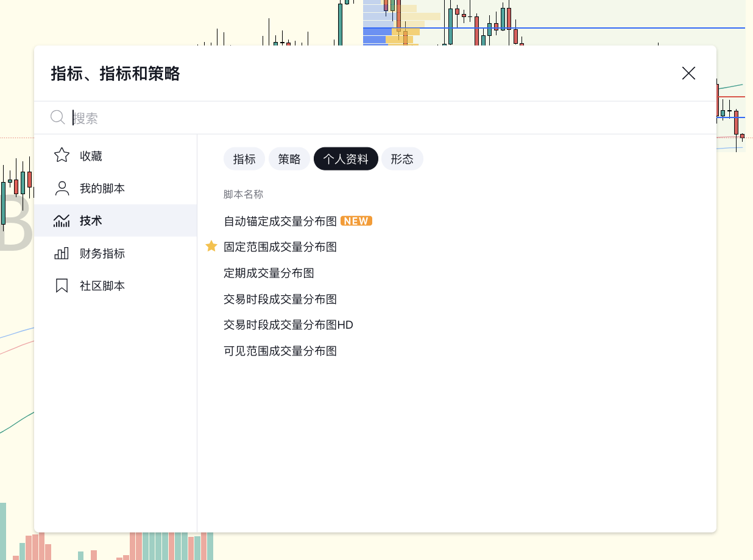Click the NEW badge next to 自动锚定成交量分布图

[x=356, y=220]
